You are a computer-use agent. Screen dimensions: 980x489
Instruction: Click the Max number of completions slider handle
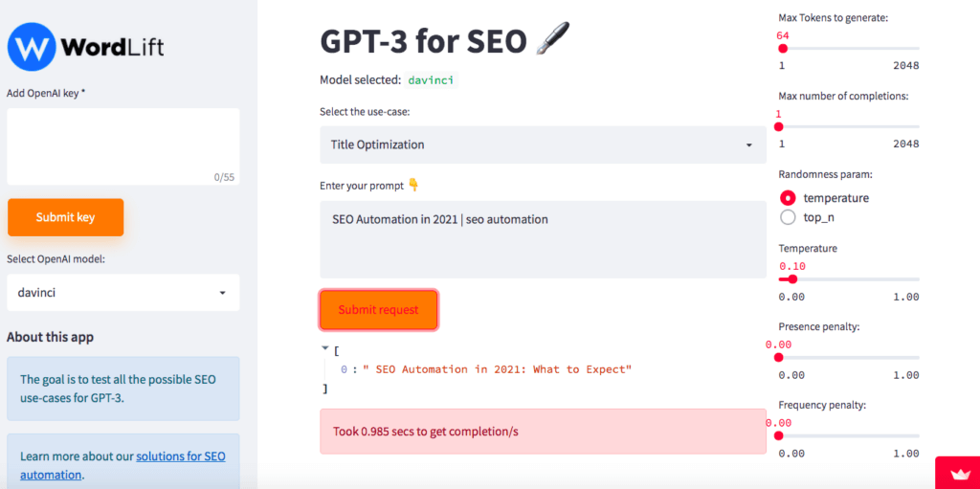click(x=779, y=126)
